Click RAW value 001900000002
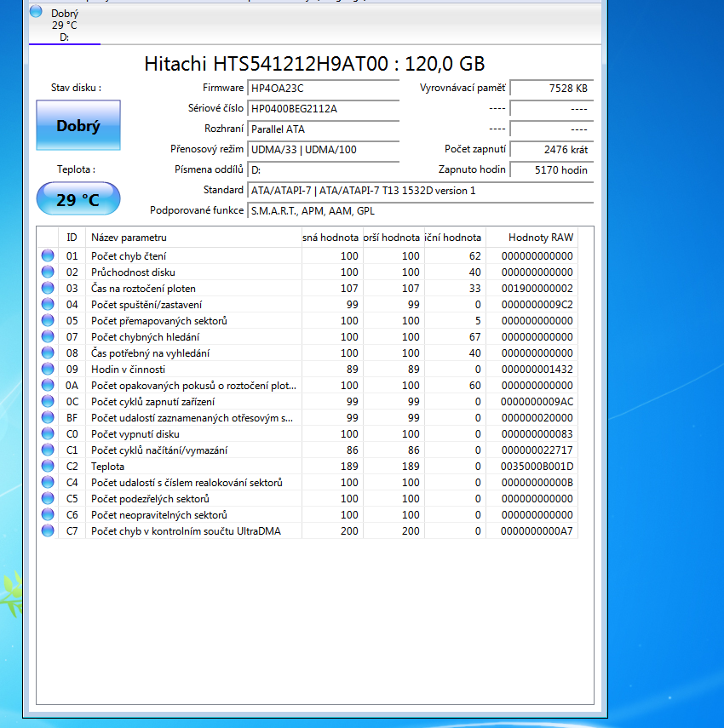724x728 pixels. [x=537, y=289]
